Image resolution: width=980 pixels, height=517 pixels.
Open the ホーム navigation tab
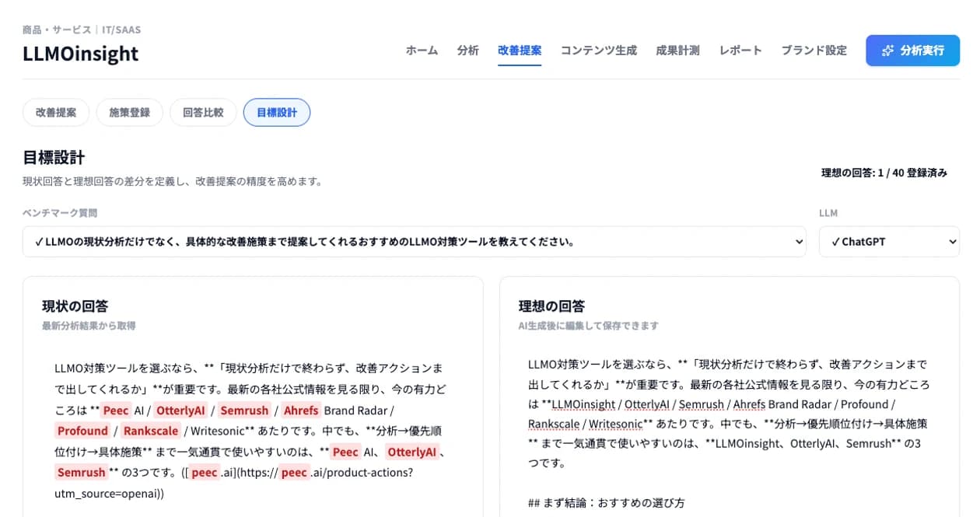[x=422, y=51]
